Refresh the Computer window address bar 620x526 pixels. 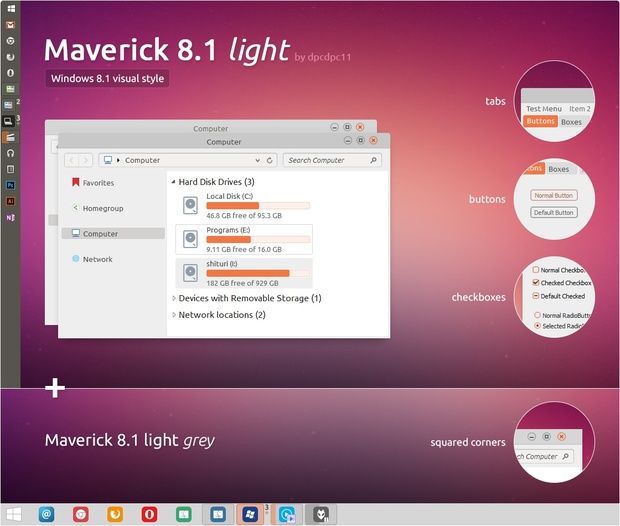tap(270, 160)
